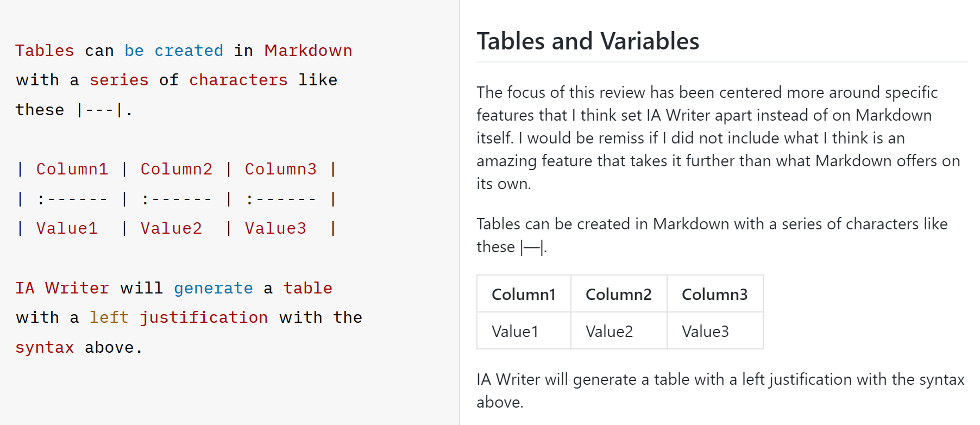Click Value2 text in the Markdown editor
Viewport: 980px width, 425px height.
[x=172, y=228]
